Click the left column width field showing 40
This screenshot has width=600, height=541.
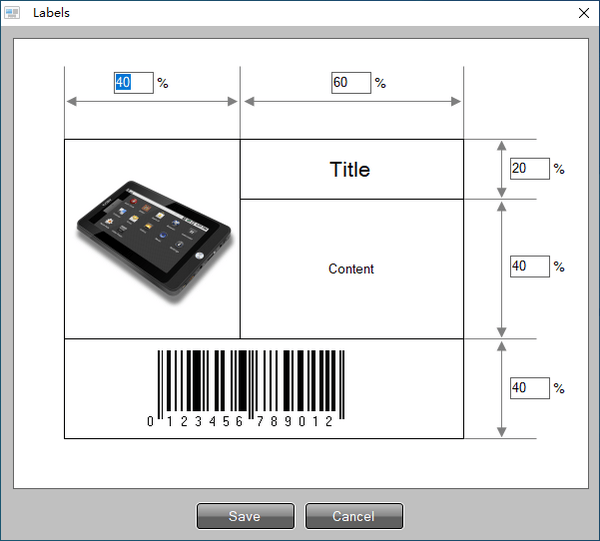[x=133, y=83]
